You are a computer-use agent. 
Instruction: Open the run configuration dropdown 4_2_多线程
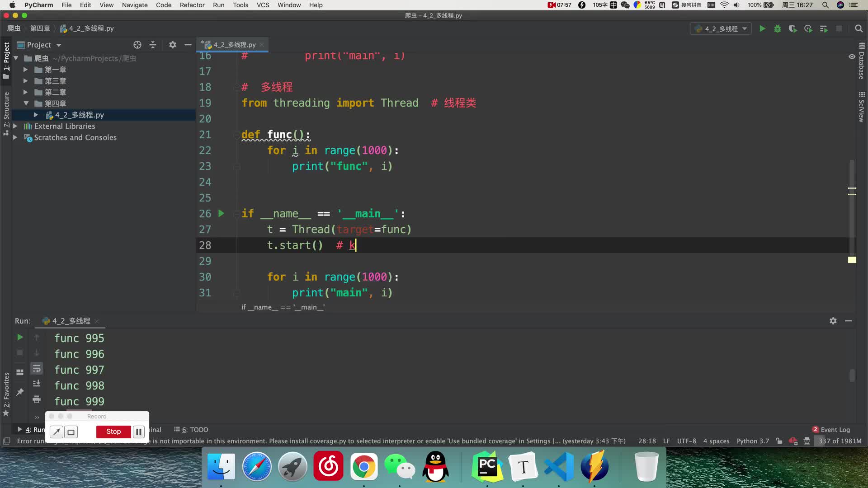pyautogui.click(x=721, y=28)
